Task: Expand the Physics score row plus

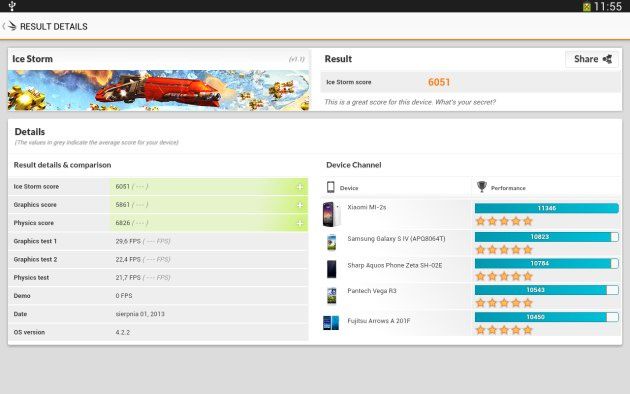Action: pyautogui.click(x=300, y=223)
